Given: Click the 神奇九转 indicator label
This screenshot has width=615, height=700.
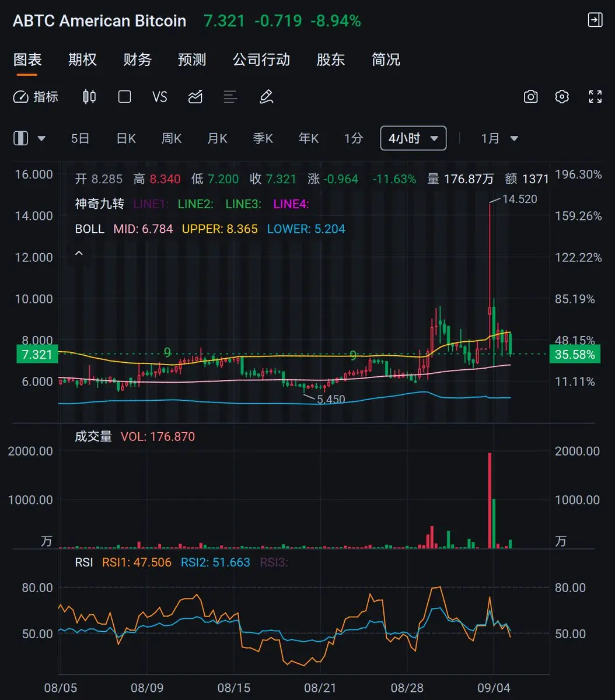Looking at the screenshot, I should 99,204.
